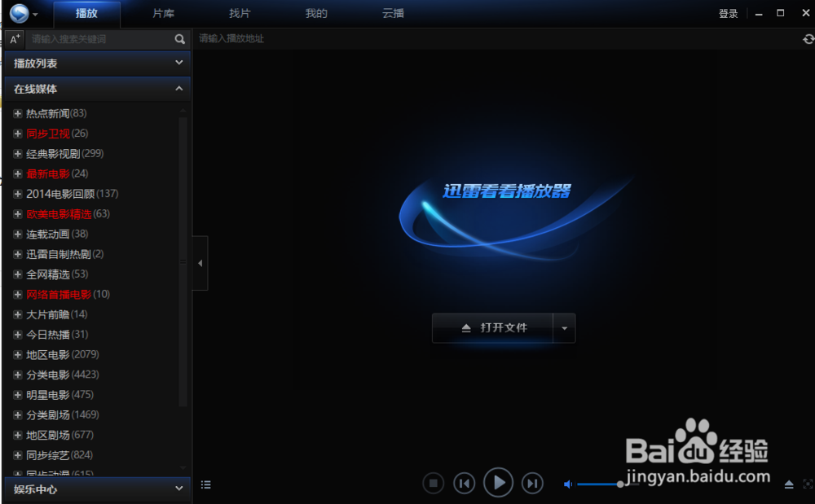815x504 pixels.
Task: Expand the 全网精选 plus icon
Action: [17, 274]
